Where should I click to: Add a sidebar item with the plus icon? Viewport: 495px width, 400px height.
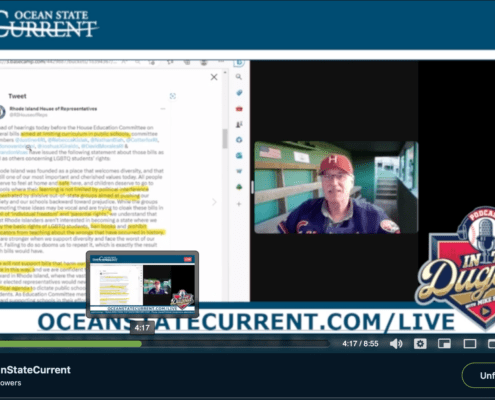click(x=239, y=204)
